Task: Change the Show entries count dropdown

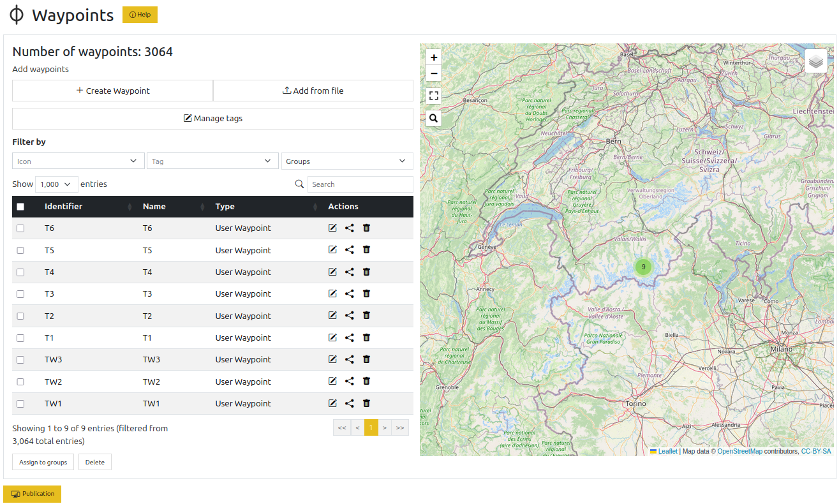Action: 57,184
